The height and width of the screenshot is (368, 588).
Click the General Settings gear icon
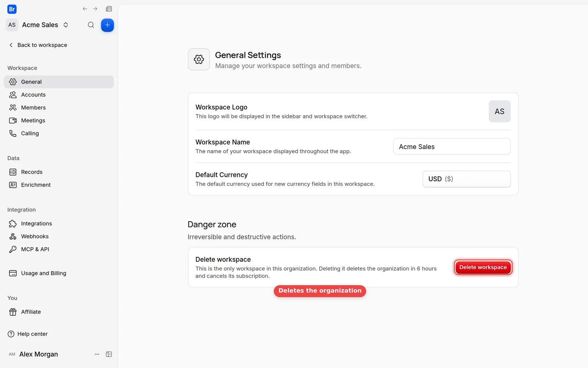[199, 59]
